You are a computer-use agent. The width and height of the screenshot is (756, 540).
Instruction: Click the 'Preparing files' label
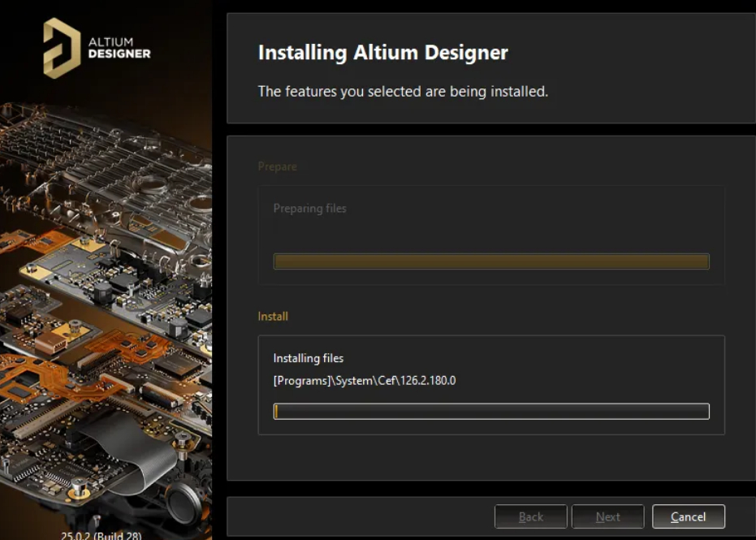pyautogui.click(x=309, y=208)
